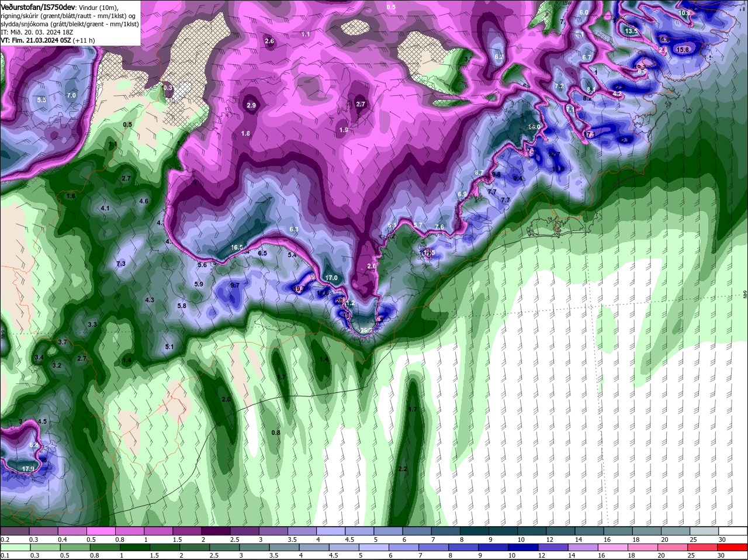Click the 5.5 value label
748x560 pixels.
pos(41,100)
